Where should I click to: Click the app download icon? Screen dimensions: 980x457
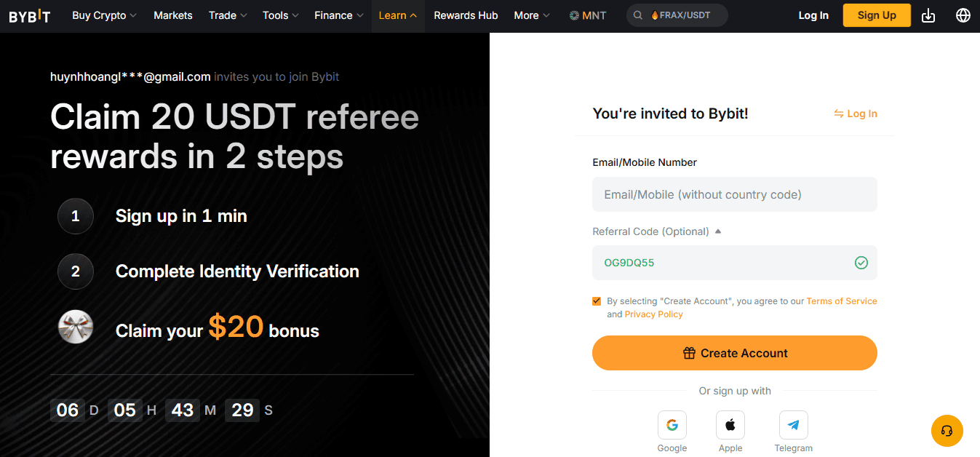(x=928, y=15)
